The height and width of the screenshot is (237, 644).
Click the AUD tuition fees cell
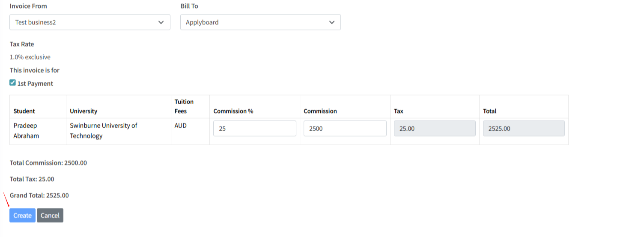tap(181, 126)
